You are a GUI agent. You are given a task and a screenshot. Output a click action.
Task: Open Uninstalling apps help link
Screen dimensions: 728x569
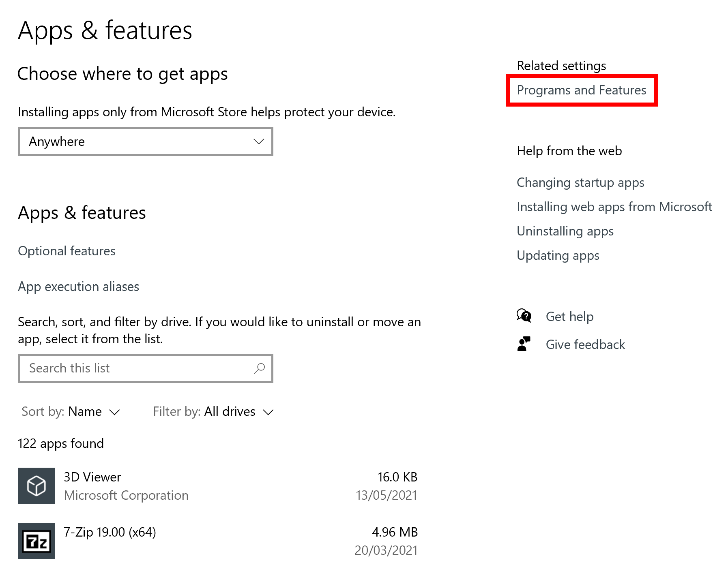[x=565, y=231]
